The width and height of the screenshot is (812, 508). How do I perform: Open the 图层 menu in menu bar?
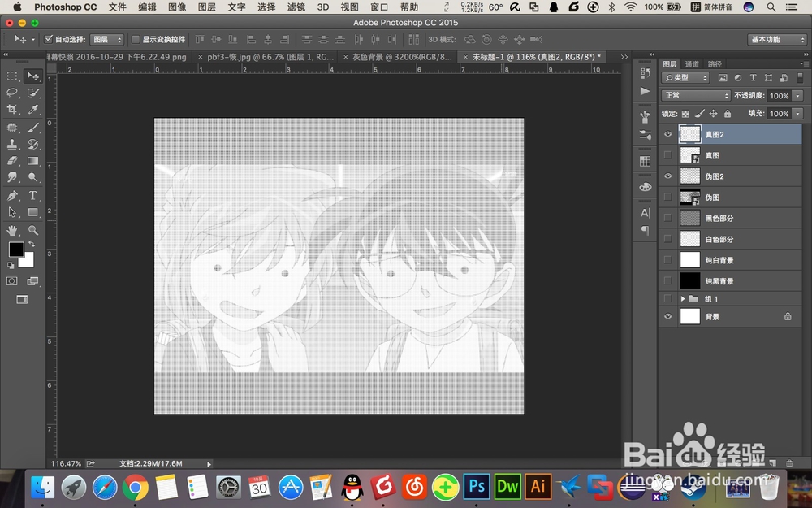[x=206, y=7]
